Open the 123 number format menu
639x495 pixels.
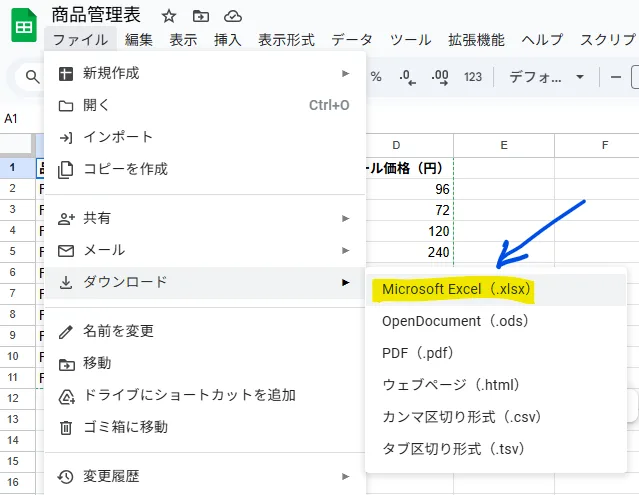click(473, 77)
